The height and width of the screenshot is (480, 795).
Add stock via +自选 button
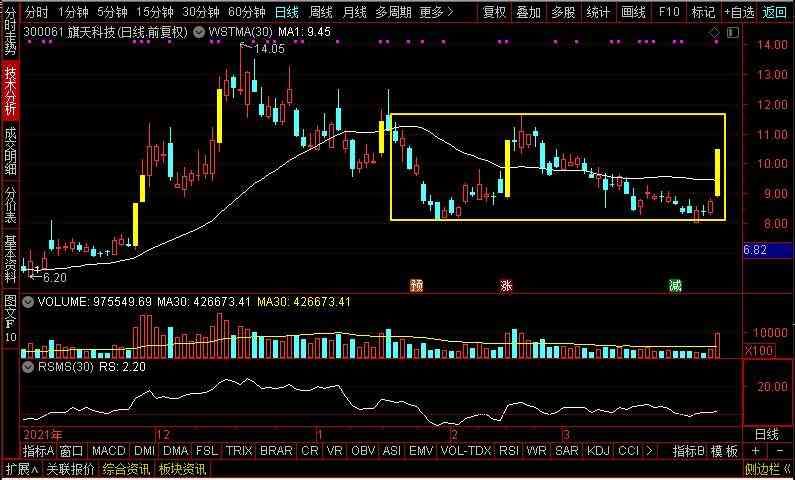737,12
